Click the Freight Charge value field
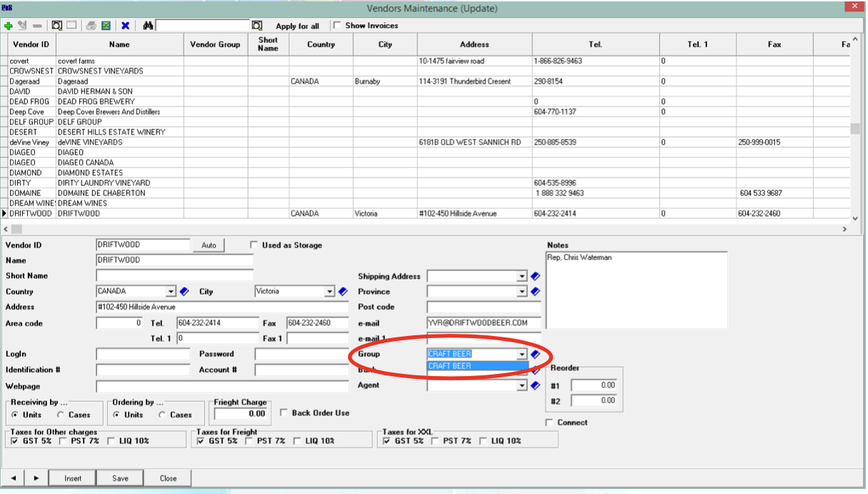 (241, 414)
